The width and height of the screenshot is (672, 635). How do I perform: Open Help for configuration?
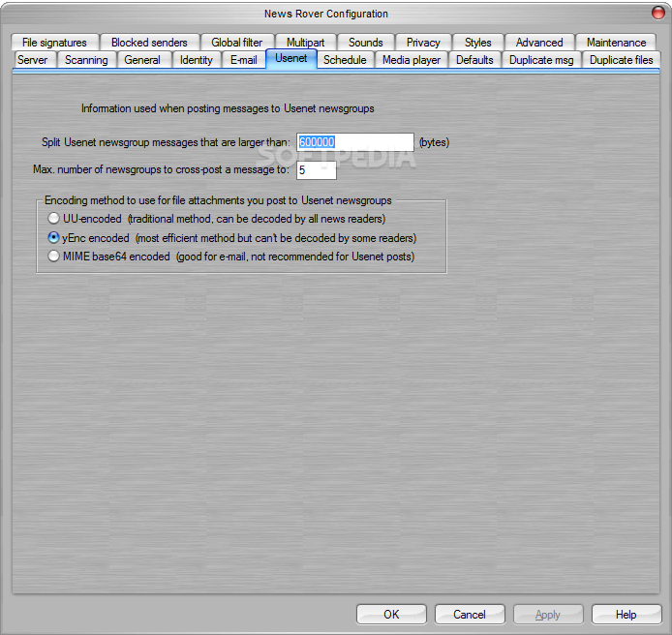pyautogui.click(x=626, y=615)
